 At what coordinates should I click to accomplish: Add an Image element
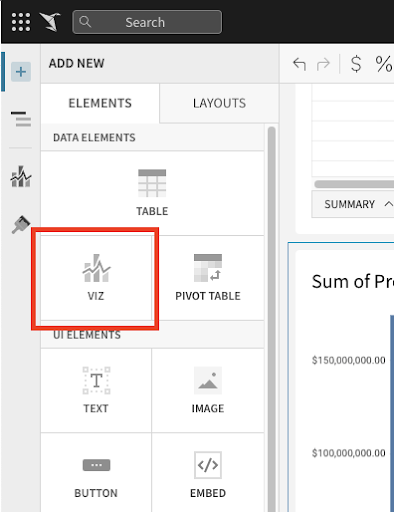coord(208,390)
